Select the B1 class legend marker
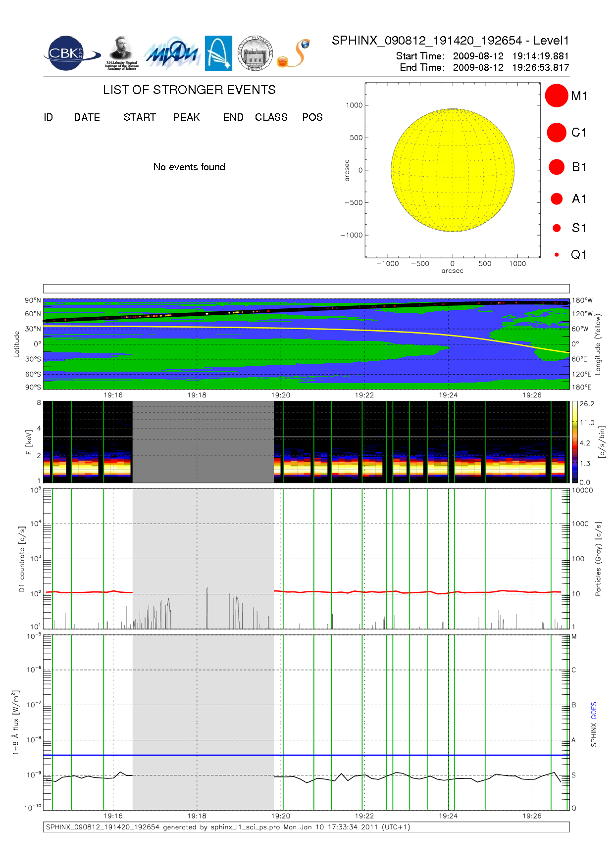The width and height of the screenshot is (614, 868). [556, 167]
